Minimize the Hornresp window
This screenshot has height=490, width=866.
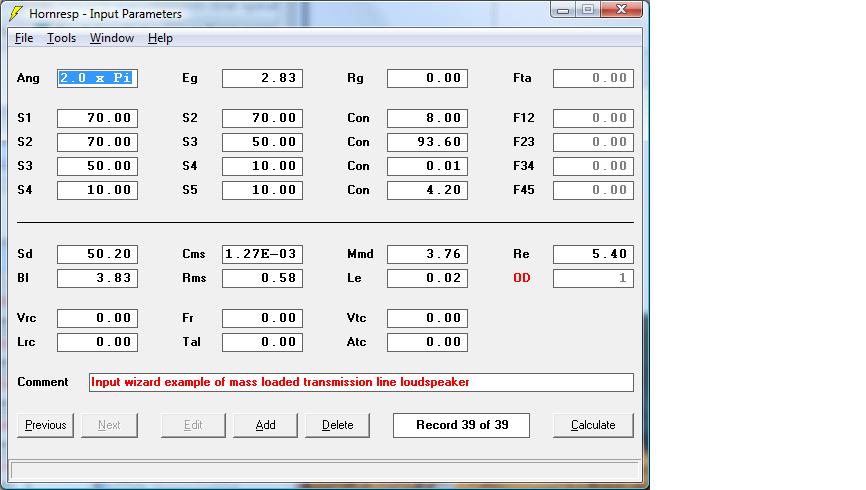pyautogui.click(x=563, y=9)
